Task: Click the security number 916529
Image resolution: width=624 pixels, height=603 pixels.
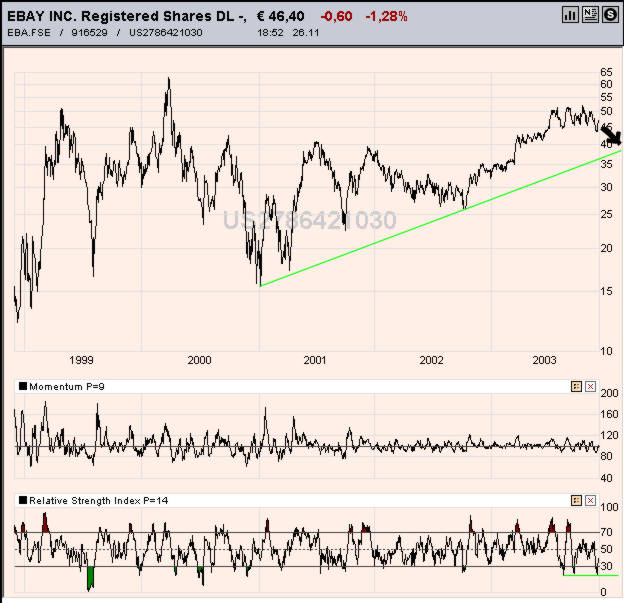Action: coord(89,33)
